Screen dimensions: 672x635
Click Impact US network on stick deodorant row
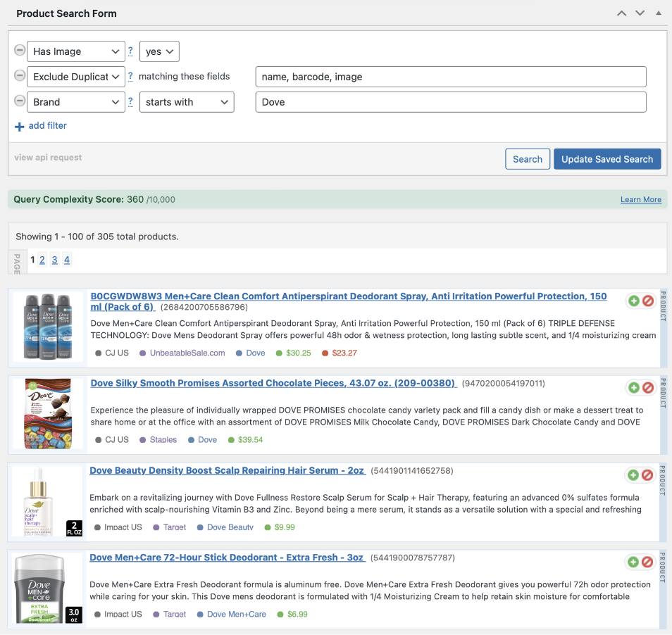[x=123, y=614]
